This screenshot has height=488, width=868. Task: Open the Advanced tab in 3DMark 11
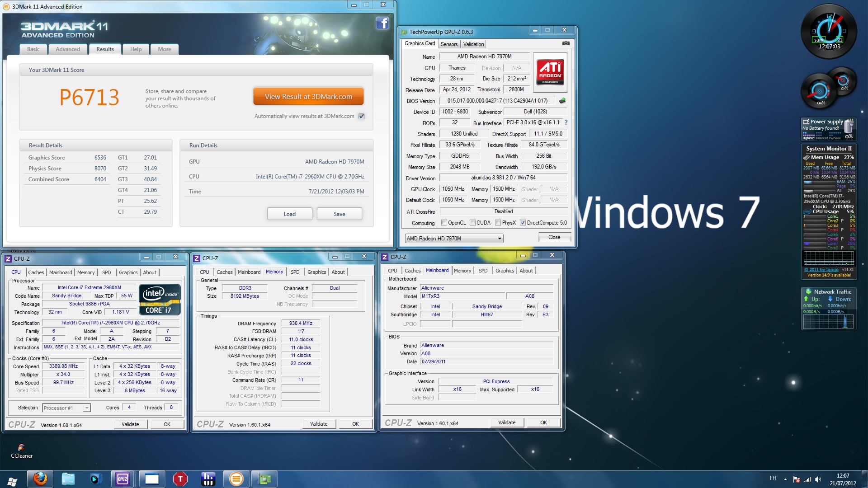(x=68, y=49)
